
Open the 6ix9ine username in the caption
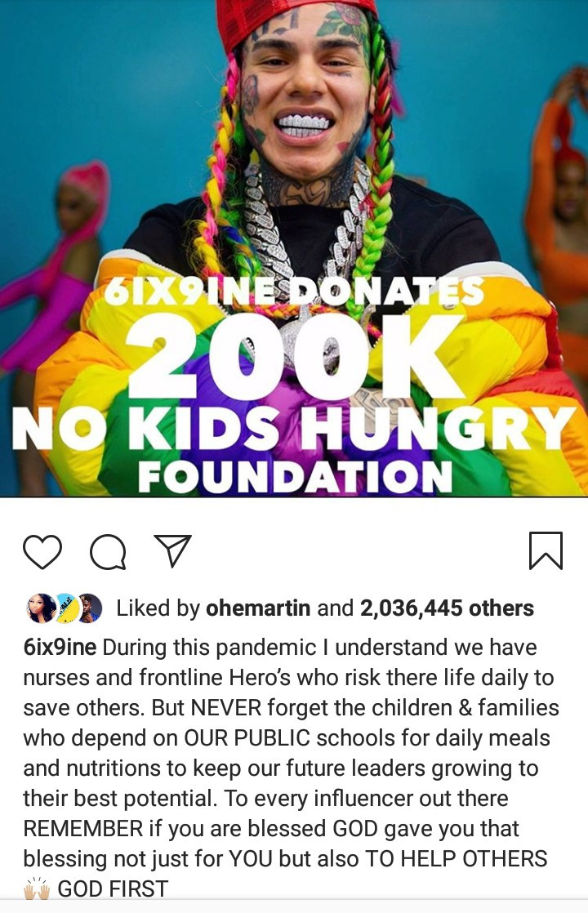[60, 648]
